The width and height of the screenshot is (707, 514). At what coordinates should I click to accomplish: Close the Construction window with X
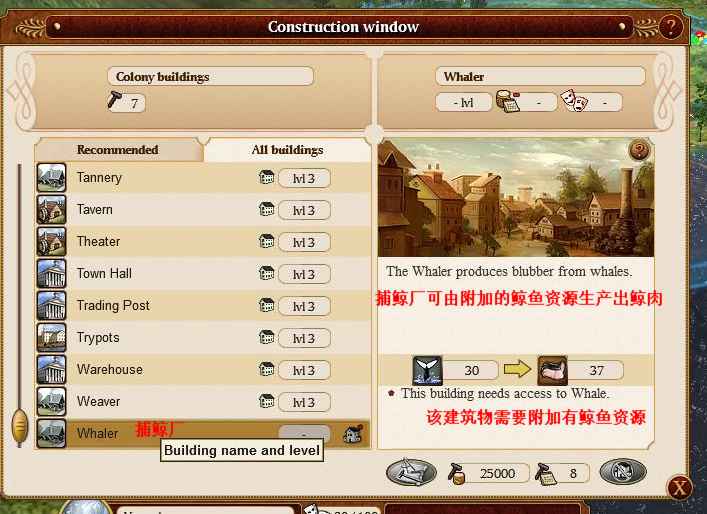[679, 488]
